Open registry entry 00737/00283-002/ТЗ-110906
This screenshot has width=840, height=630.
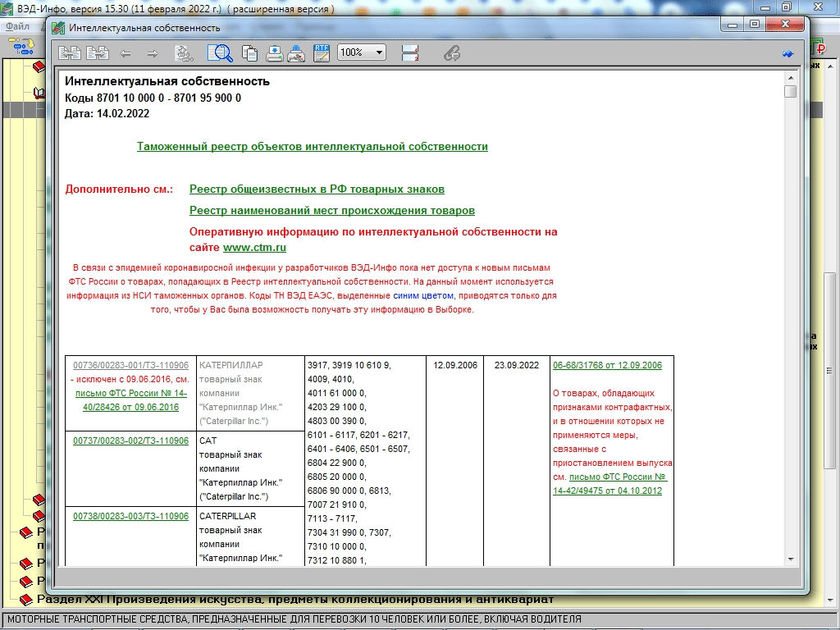[130, 441]
